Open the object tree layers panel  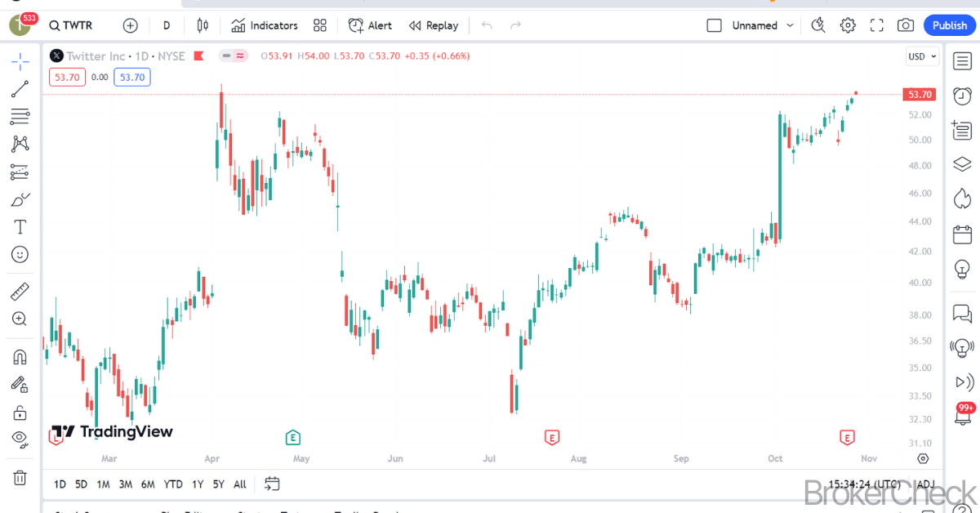point(962,164)
